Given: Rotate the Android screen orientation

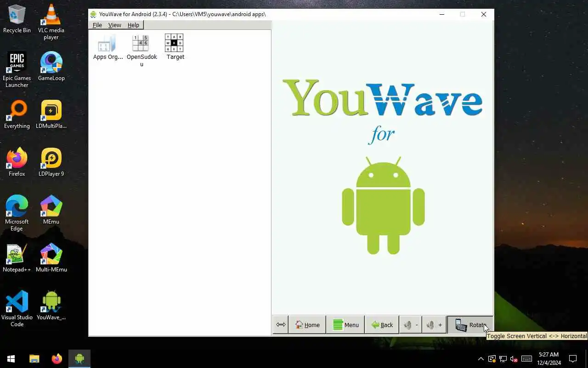Looking at the screenshot, I should (x=470, y=325).
